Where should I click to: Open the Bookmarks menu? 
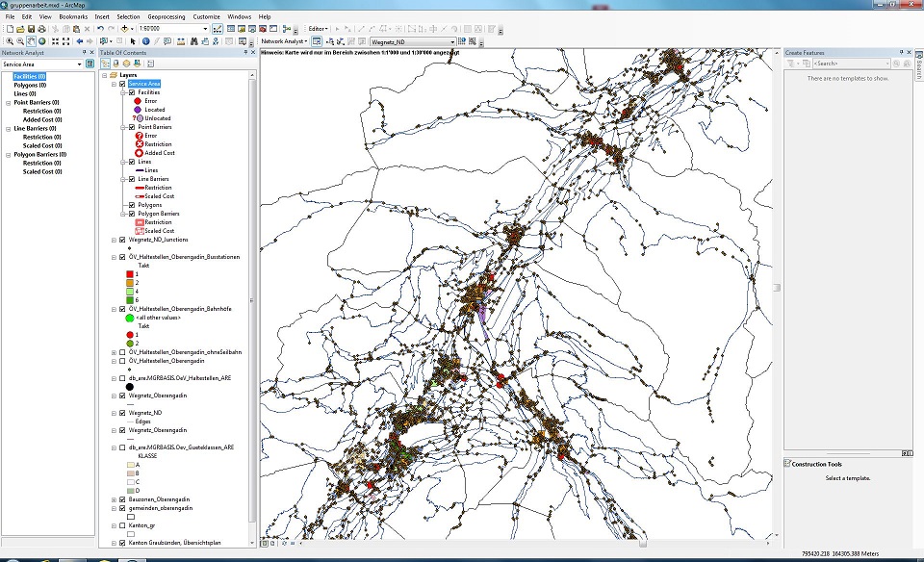pyautogui.click(x=73, y=16)
